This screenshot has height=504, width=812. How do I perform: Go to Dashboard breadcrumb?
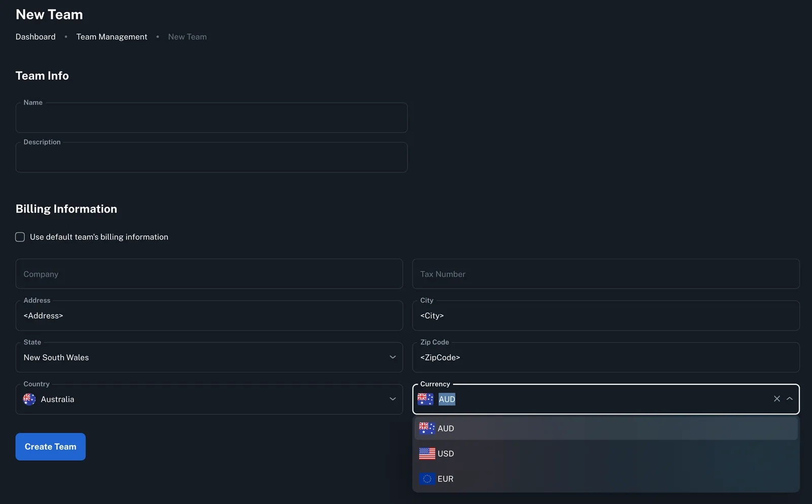pyautogui.click(x=36, y=37)
